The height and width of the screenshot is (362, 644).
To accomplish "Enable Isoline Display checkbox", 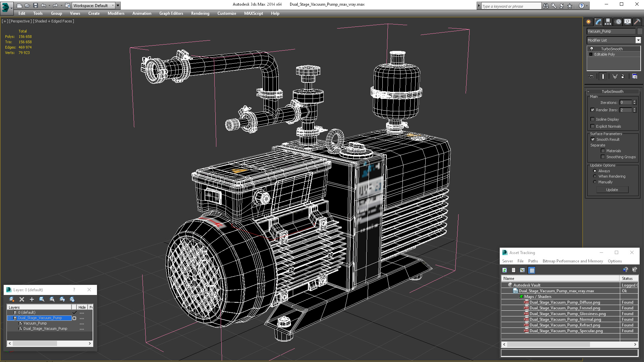I will click(593, 119).
